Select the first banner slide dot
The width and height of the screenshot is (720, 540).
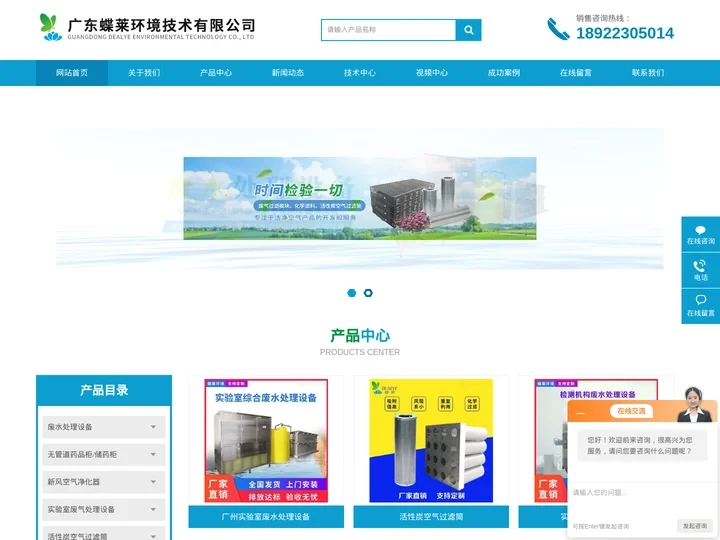pyautogui.click(x=352, y=293)
